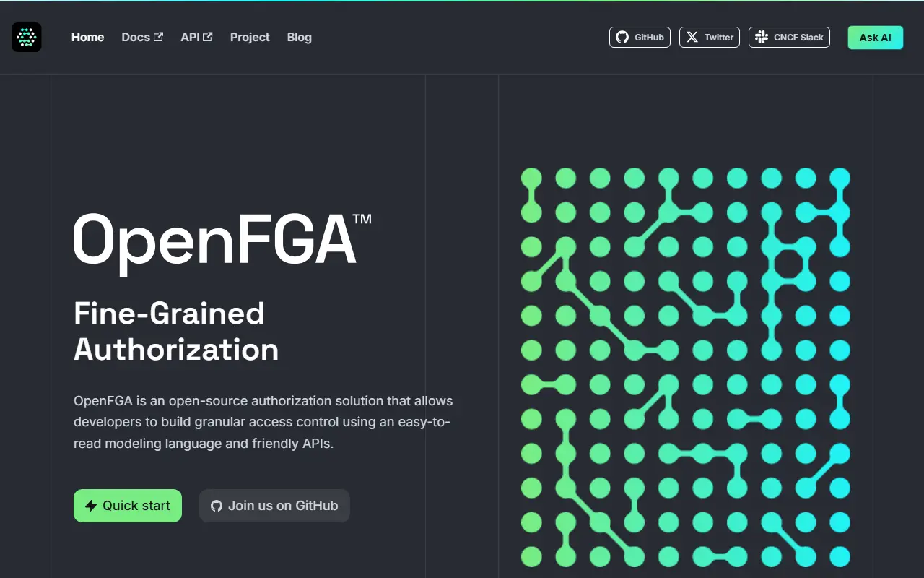The width and height of the screenshot is (924, 578).
Task: Click the Quick start button
Action: [128, 506]
